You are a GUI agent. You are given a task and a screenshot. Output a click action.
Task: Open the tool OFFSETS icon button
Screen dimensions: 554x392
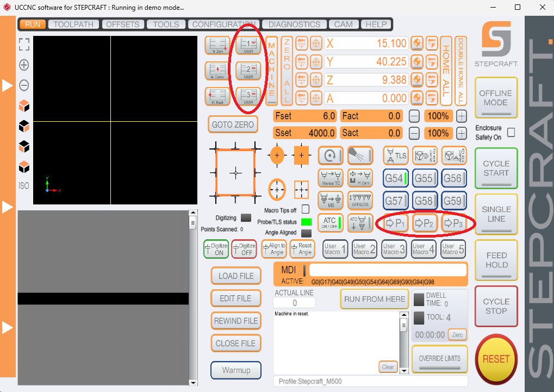(x=360, y=201)
